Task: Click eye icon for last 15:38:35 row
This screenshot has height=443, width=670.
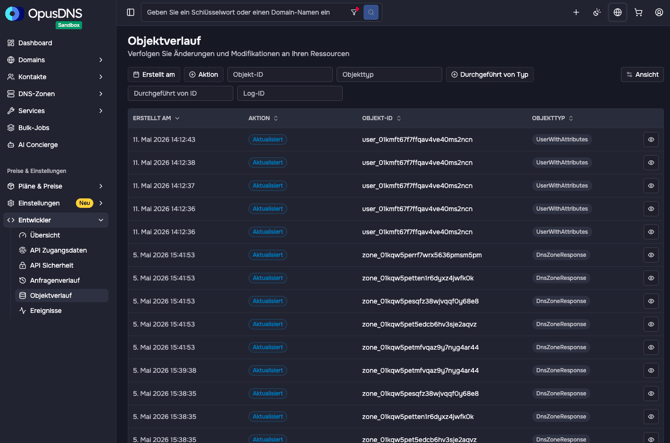Action: tap(651, 439)
